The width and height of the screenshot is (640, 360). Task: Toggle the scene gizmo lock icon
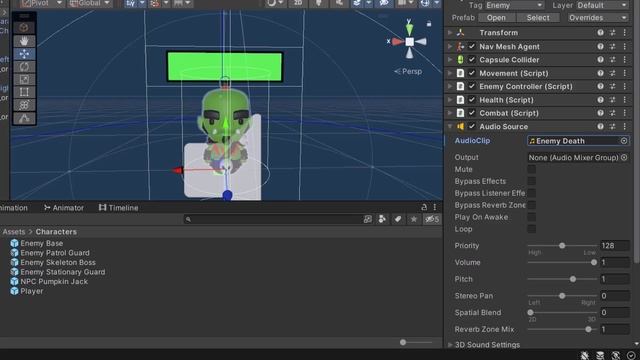pos(429,24)
